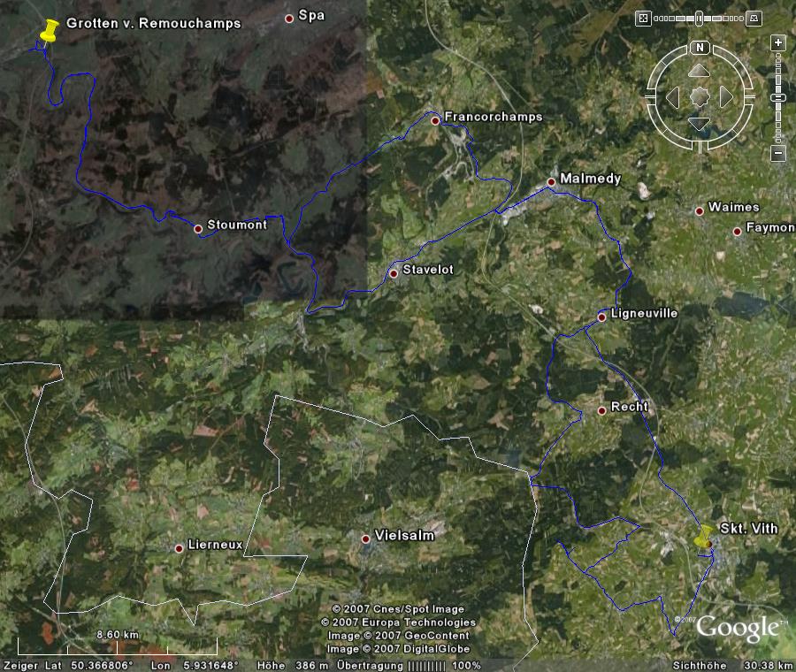This screenshot has width=796, height=672.
Task: Click the vertical zoom slider handle
Action: 778,97
